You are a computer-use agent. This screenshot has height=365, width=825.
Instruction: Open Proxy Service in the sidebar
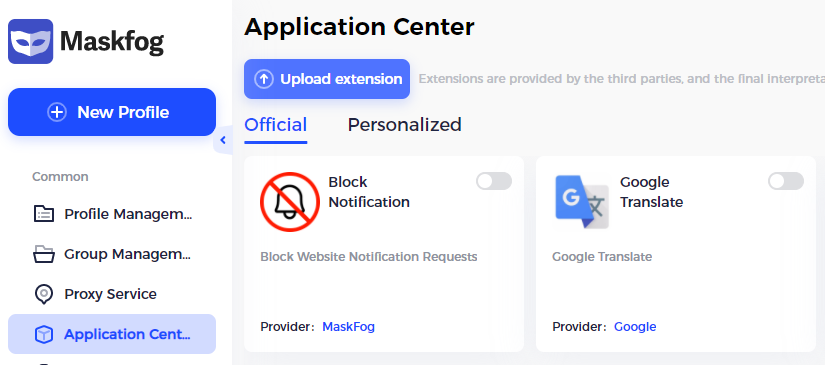[112, 294]
